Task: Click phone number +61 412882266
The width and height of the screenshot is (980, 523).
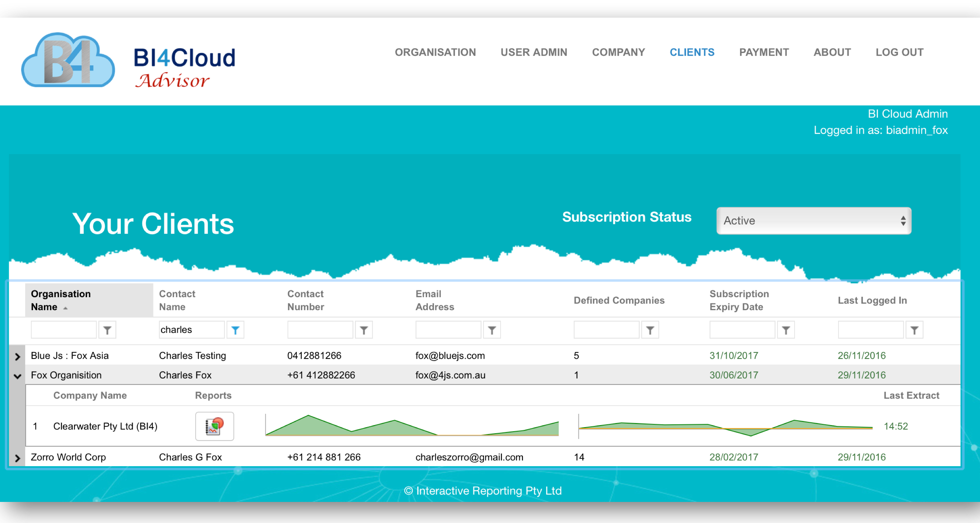Action: 321,375
